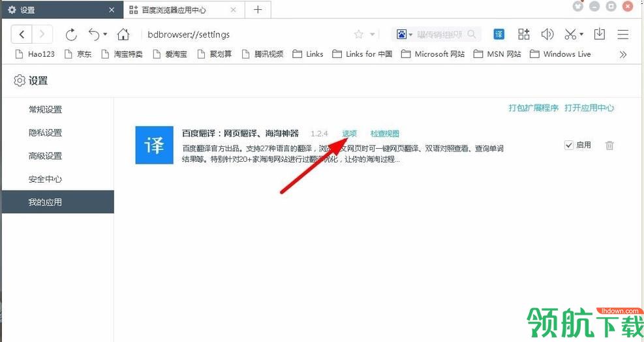Click the 打包扩展程序 link

coord(534,108)
